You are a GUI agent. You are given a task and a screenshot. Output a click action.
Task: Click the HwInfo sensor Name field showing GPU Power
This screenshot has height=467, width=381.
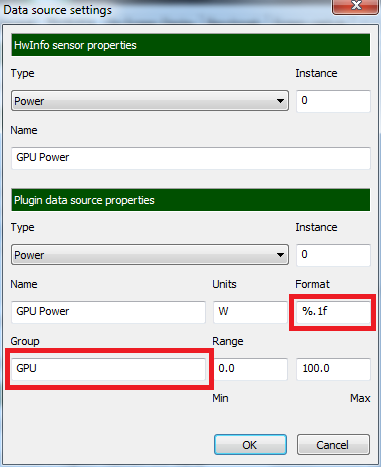(x=191, y=158)
